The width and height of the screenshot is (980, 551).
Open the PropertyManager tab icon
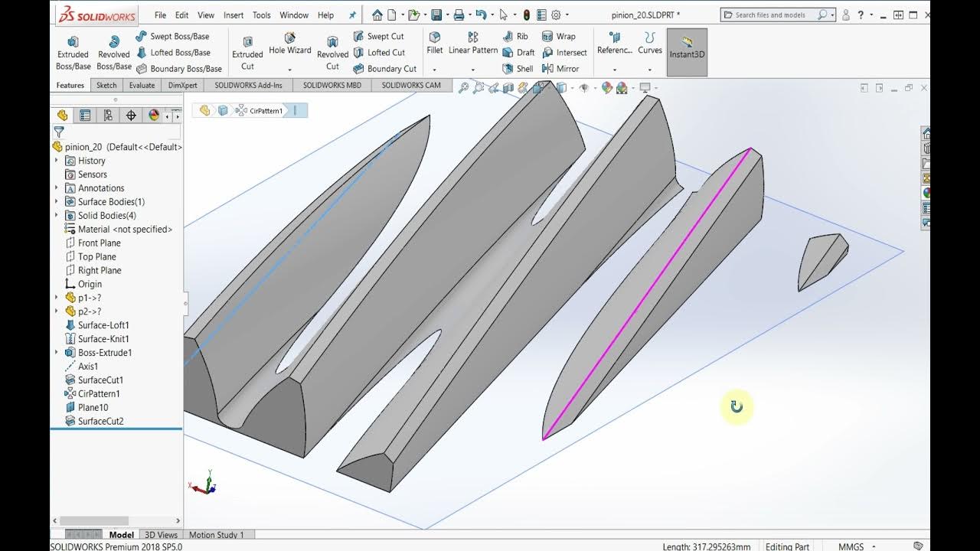pos(85,116)
